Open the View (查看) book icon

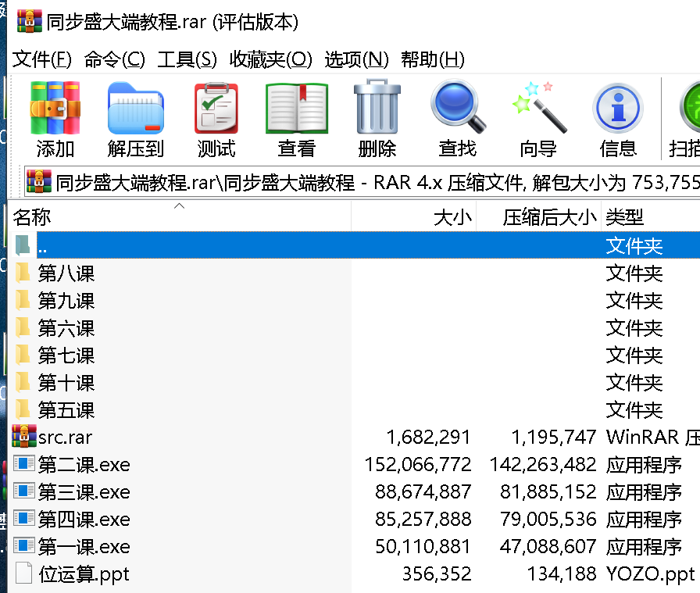pos(296,108)
